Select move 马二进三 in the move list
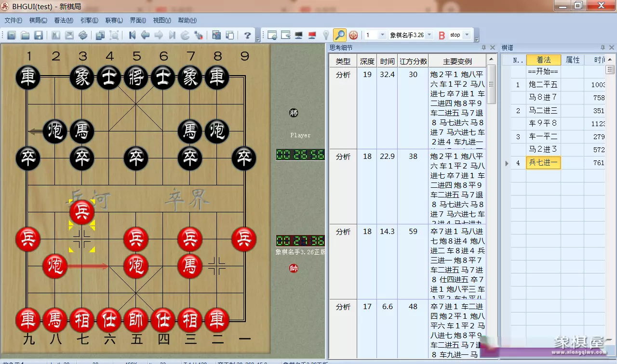Image resolution: width=617 pixels, height=364 pixels. (x=543, y=111)
